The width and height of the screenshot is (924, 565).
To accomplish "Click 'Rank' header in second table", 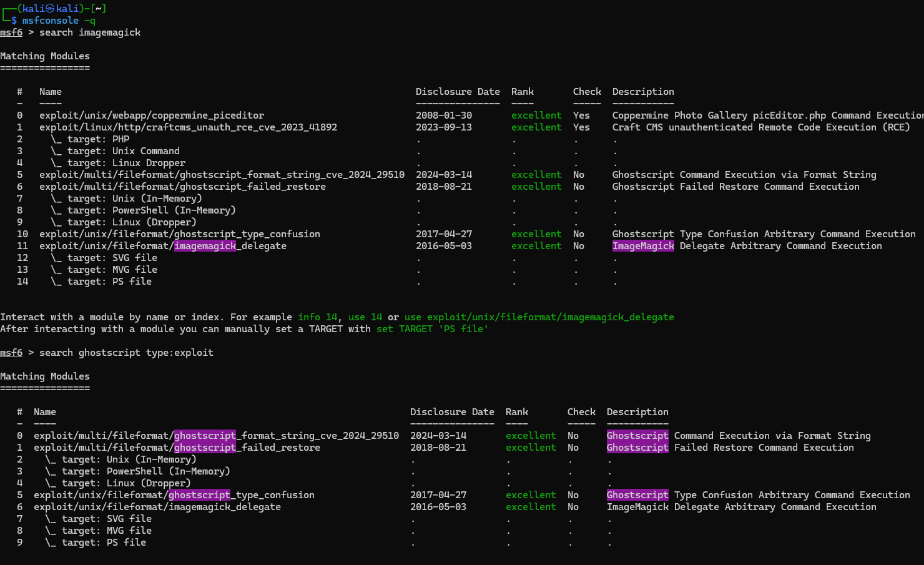I will (517, 412).
